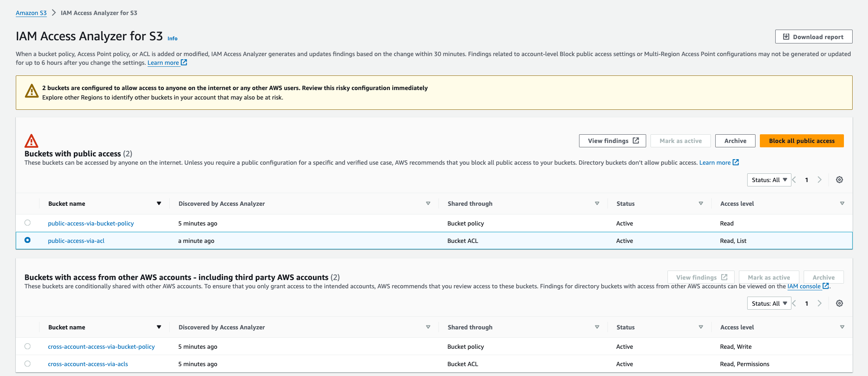Choose the cross-account-access-via-bucket-policy radio button

click(27, 346)
